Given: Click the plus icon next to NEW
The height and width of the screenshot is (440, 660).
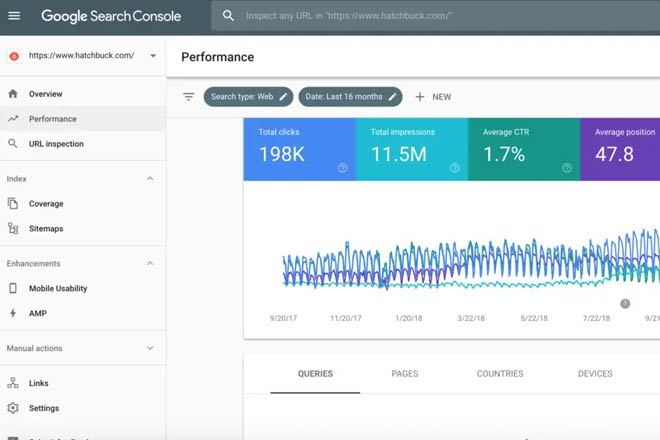Looking at the screenshot, I should [420, 97].
